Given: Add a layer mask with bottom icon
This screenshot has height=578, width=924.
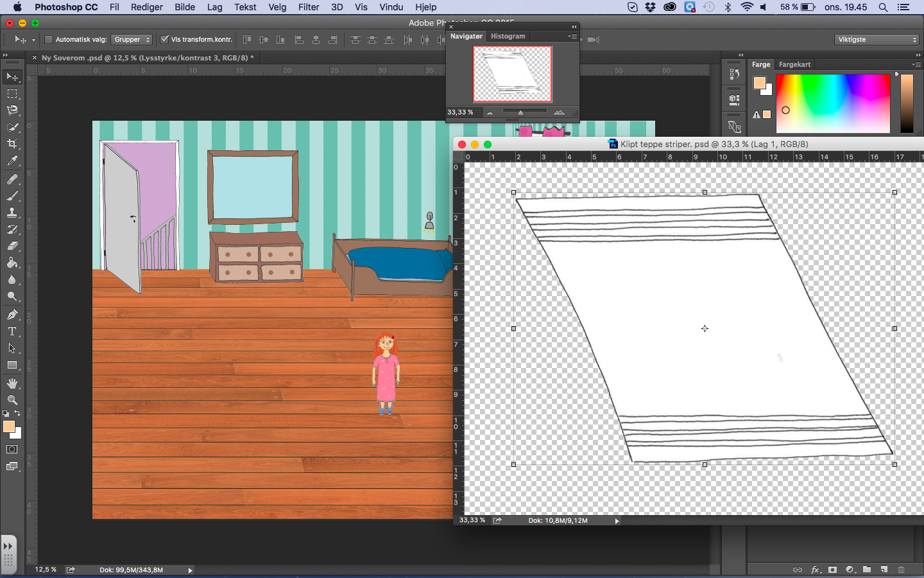Looking at the screenshot, I should 833,570.
